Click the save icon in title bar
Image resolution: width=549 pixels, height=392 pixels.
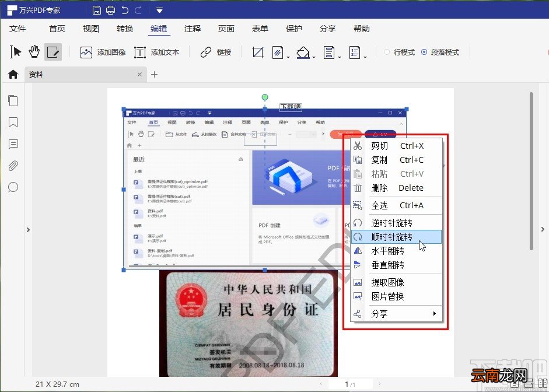[97, 10]
